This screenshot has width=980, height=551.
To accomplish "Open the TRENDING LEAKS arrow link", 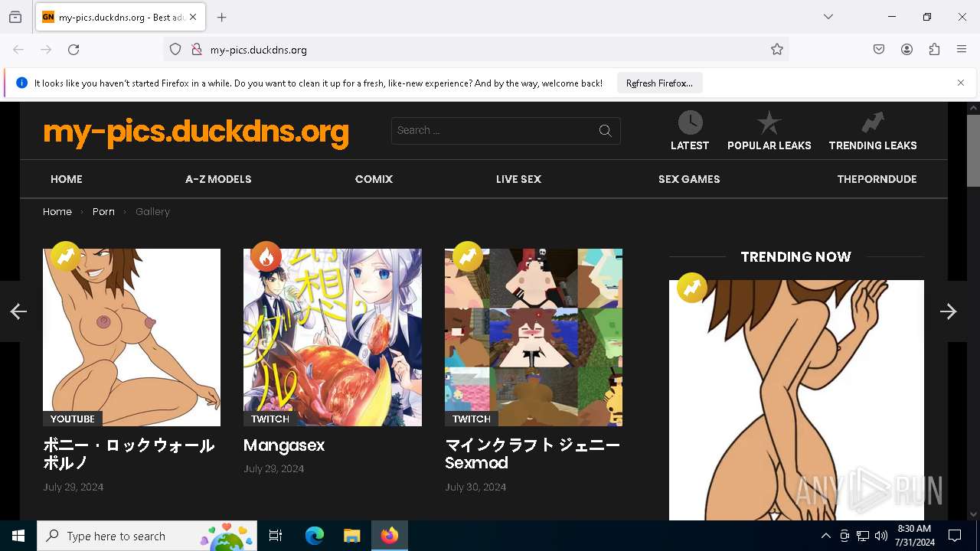I will pos(873,131).
